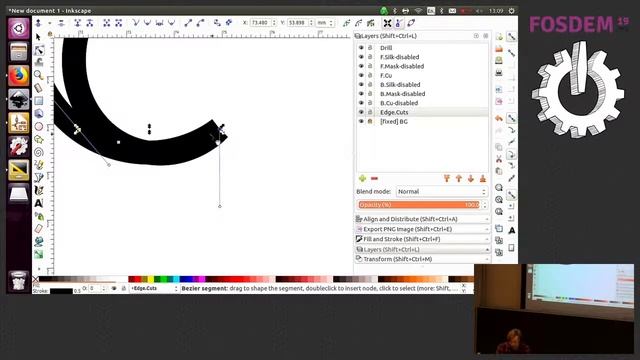Click the Cut scissors icon

click(499, 159)
